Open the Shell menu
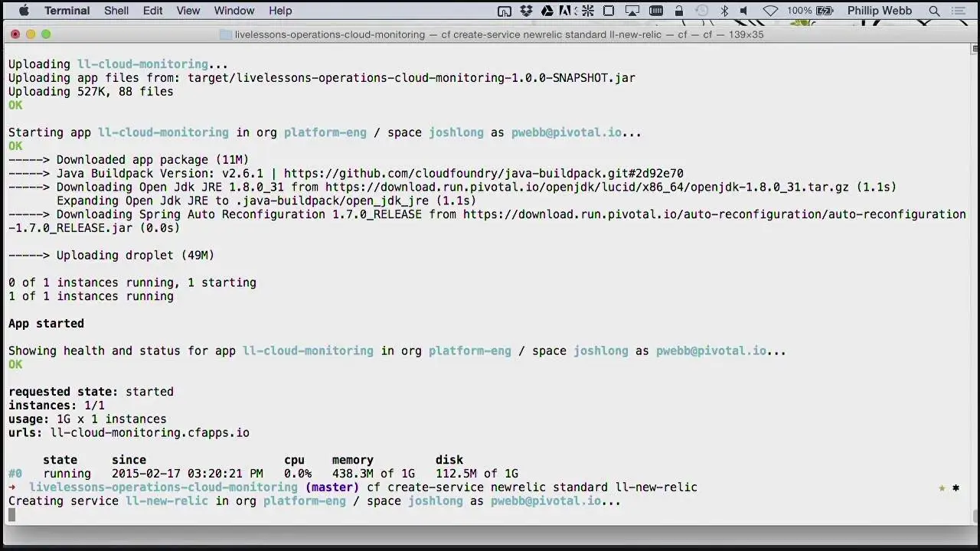Viewport: 980px width, 551px height. (x=116, y=11)
